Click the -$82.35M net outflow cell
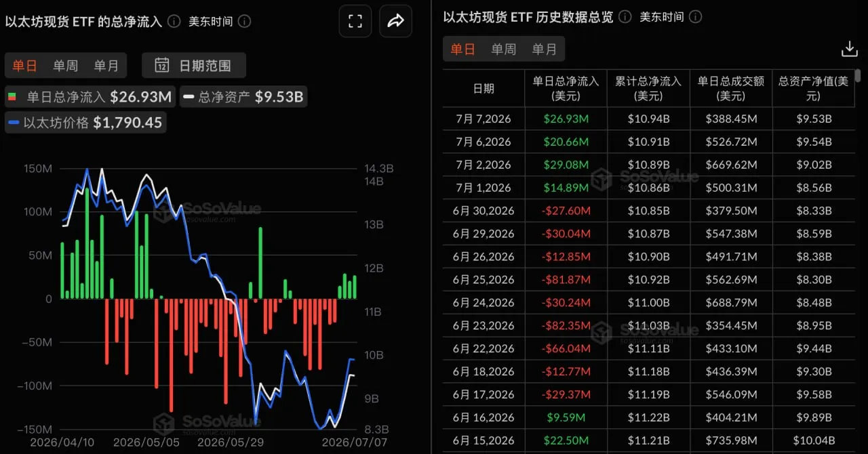 (566, 326)
